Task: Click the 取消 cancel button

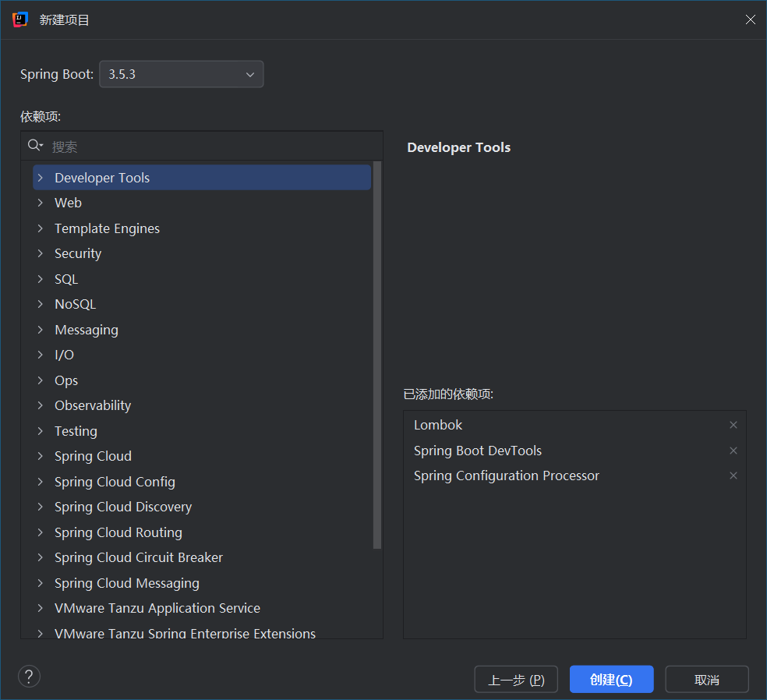Action: pyautogui.click(x=707, y=680)
